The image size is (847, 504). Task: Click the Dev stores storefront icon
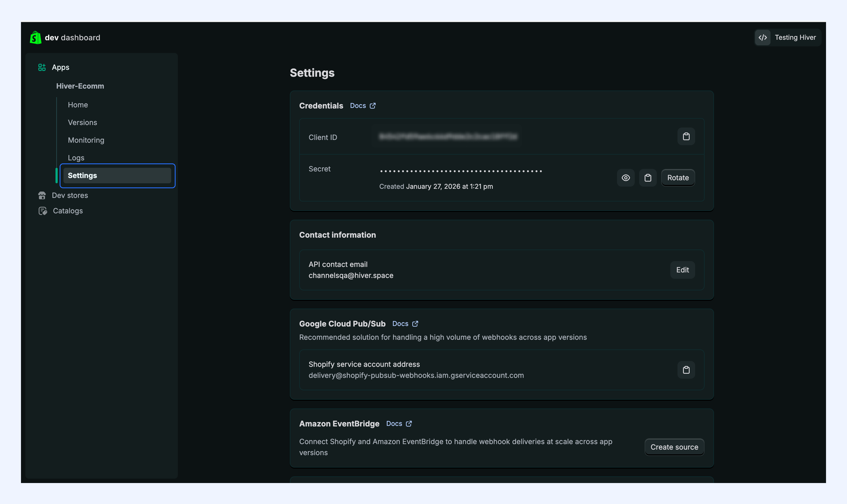42,195
